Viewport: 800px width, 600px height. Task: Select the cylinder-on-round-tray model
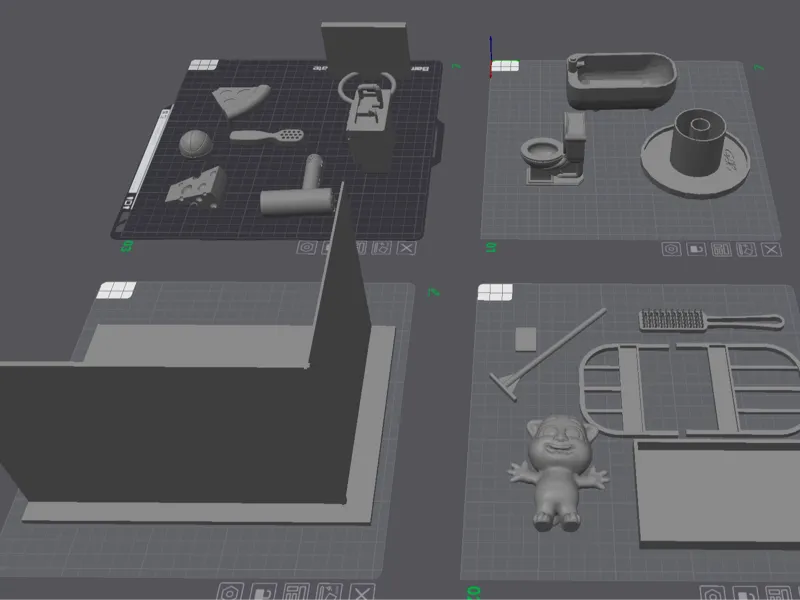696,151
